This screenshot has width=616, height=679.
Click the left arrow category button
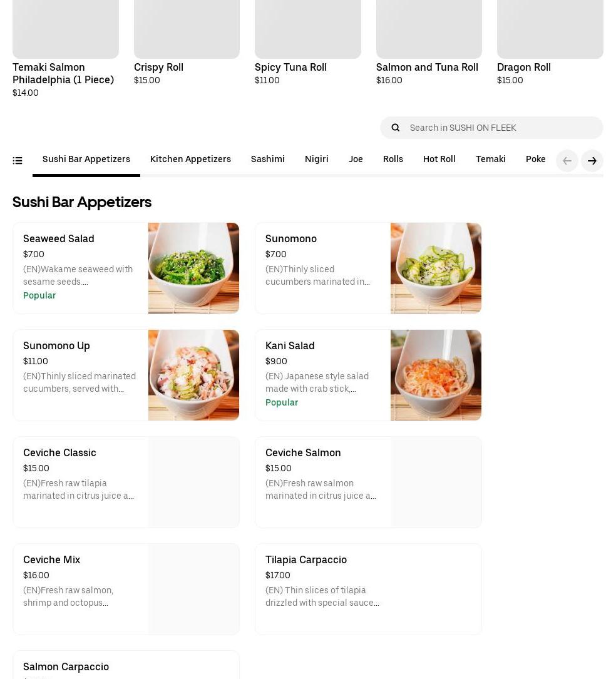point(567,161)
